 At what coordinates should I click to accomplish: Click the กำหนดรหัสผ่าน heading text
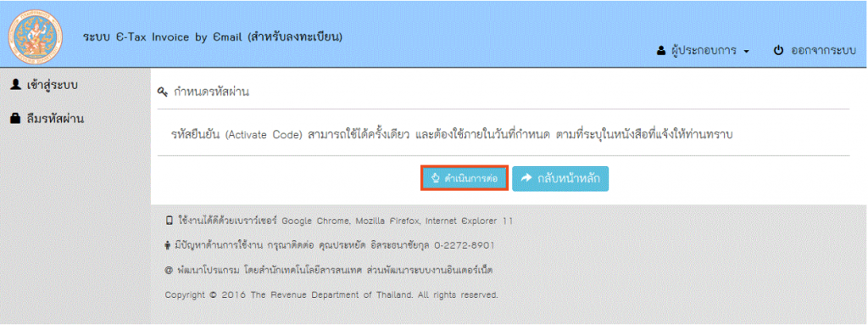click(x=210, y=92)
